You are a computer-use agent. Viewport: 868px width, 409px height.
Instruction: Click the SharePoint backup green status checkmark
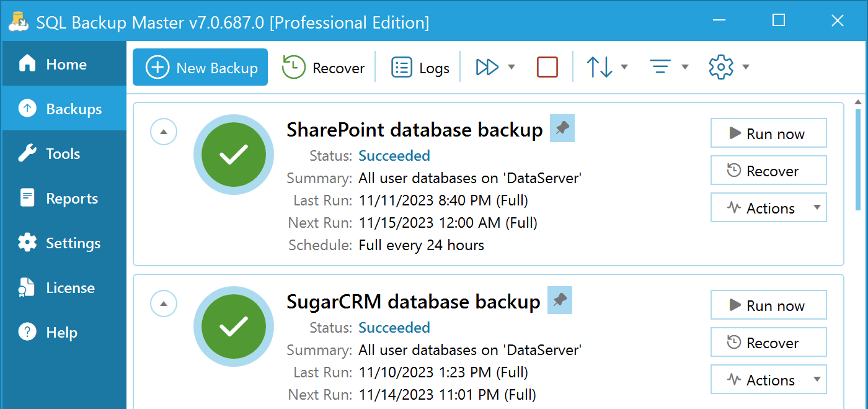(234, 155)
